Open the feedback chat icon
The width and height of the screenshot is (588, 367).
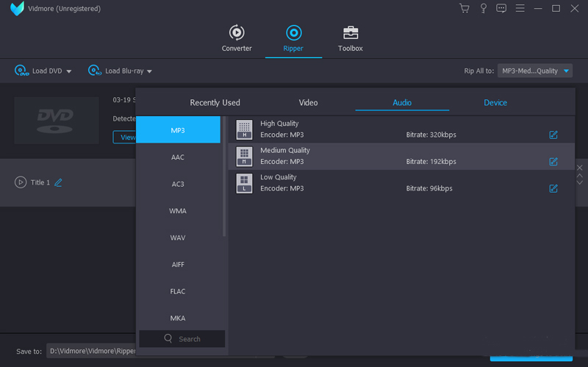[501, 9]
